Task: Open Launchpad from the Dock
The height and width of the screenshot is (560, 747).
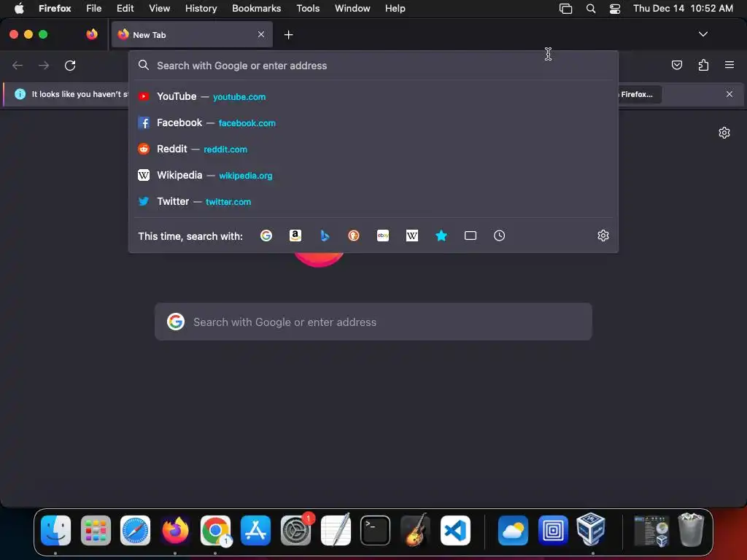Action: coord(96,530)
